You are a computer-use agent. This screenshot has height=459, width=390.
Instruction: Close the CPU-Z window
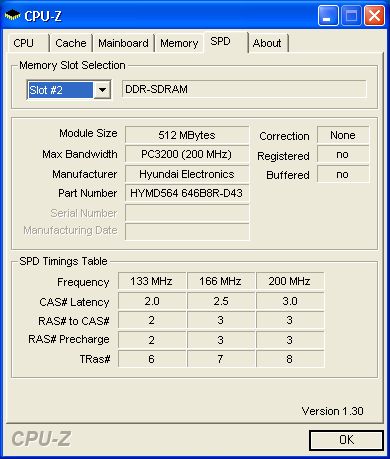click(375, 16)
